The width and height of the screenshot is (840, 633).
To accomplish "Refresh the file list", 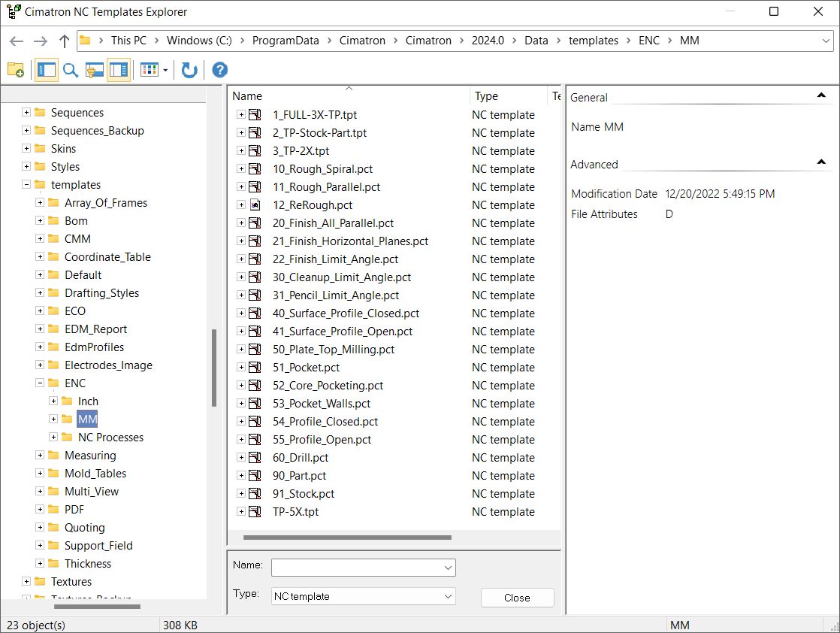I will point(189,70).
